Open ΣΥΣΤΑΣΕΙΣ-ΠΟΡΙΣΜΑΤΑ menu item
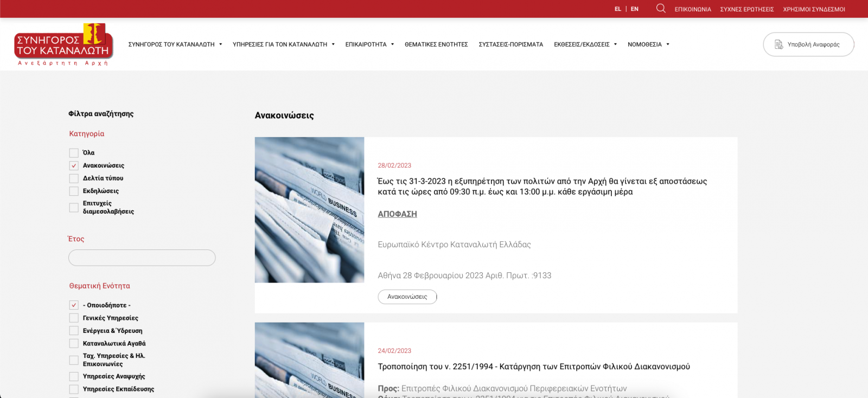This screenshot has height=398, width=868. pyautogui.click(x=511, y=44)
